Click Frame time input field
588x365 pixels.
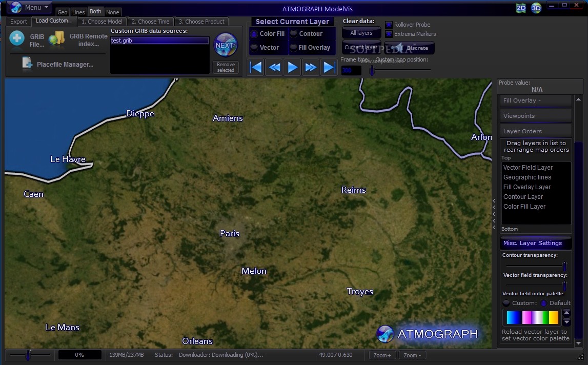click(351, 70)
